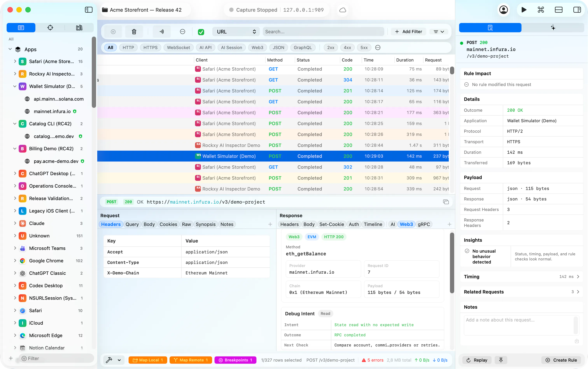
Task: Pin the request with the pin icon
Action: [501, 360]
